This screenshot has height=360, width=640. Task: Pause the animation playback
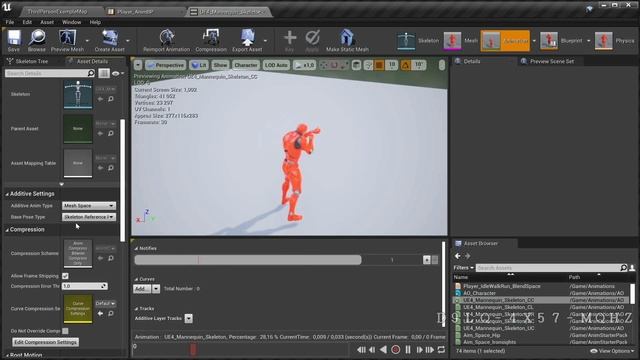[x=408, y=349]
